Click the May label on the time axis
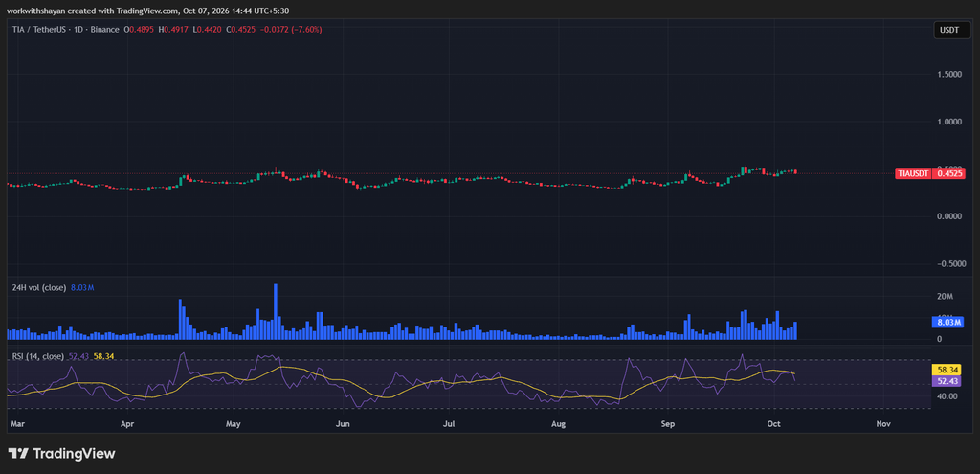980x474 pixels. (x=234, y=424)
